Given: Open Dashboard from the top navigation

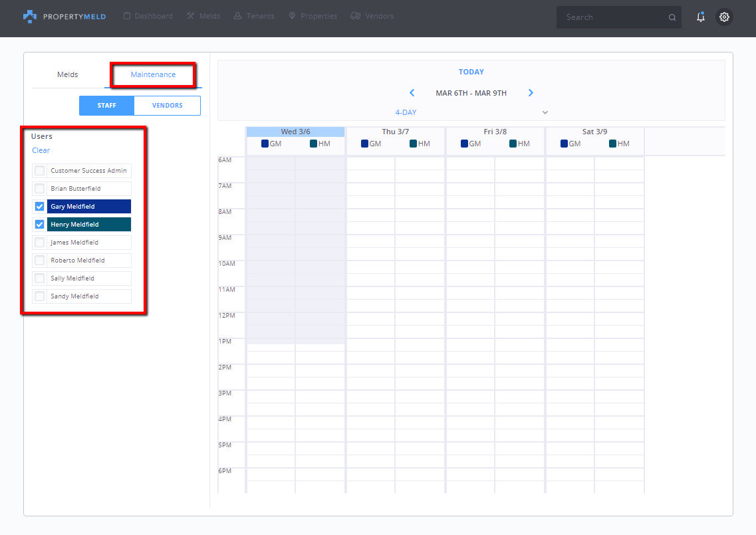Looking at the screenshot, I should [x=148, y=16].
